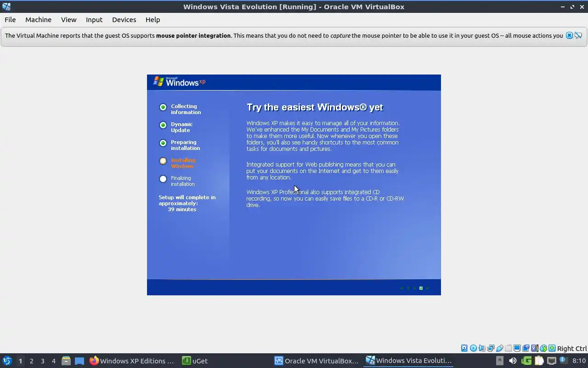Dismiss the mouse pointer integration notification

point(569,35)
